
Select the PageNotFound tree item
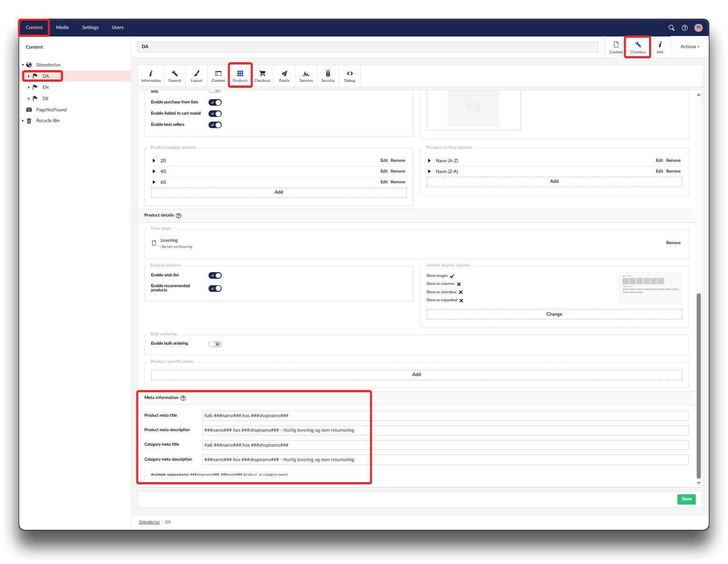(x=51, y=110)
